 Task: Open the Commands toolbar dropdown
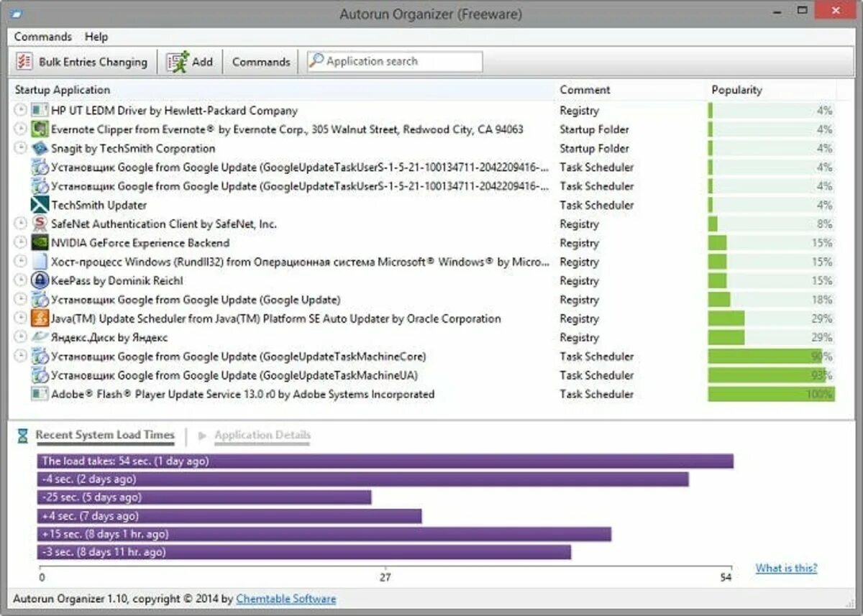pyautogui.click(x=261, y=62)
